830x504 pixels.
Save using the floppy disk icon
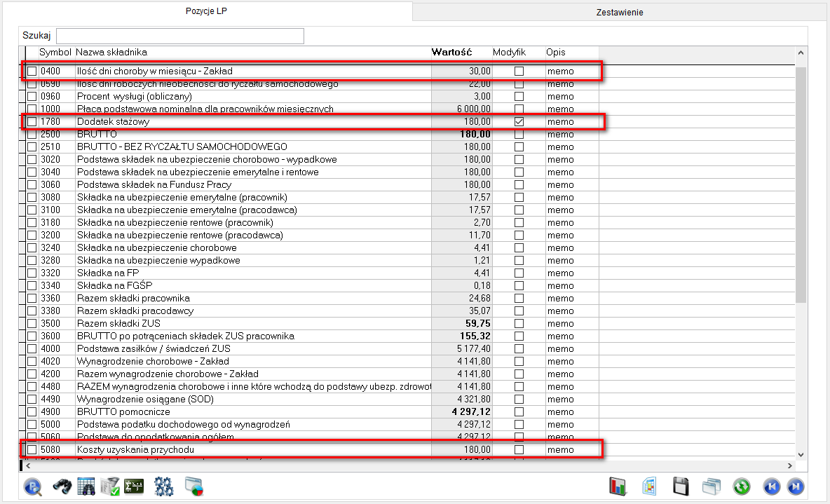tap(679, 486)
